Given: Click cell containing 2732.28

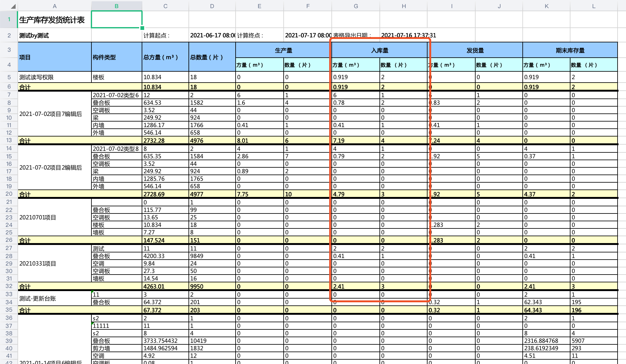Looking at the screenshot, I should pos(165,141).
